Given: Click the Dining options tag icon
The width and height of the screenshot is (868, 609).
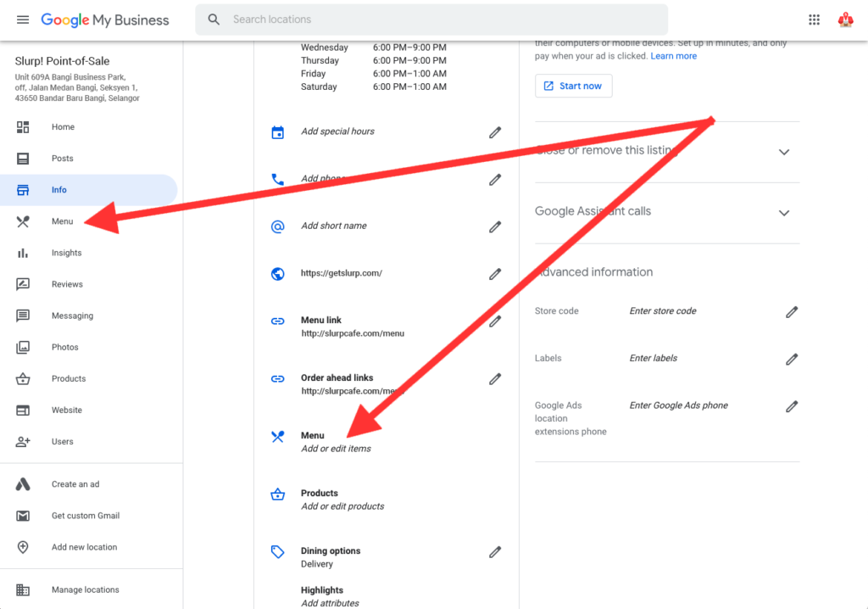Looking at the screenshot, I should (x=278, y=552).
